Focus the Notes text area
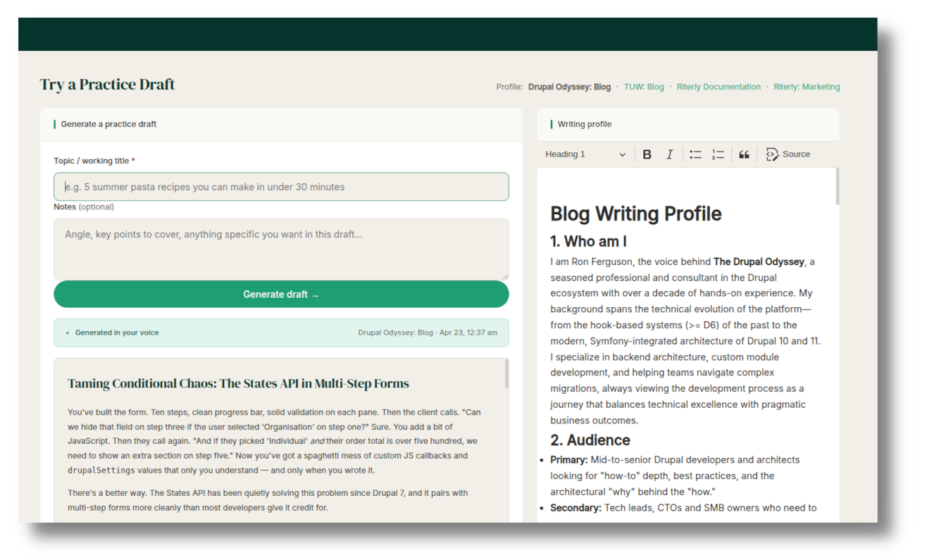This screenshot has width=927, height=560. click(281, 249)
